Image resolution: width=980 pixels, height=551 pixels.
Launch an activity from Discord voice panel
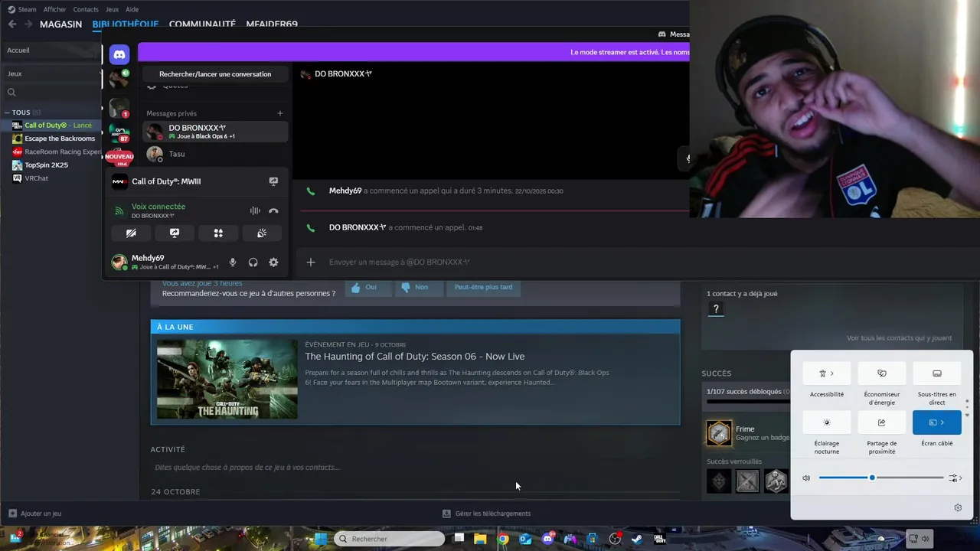(x=218, y=233)
